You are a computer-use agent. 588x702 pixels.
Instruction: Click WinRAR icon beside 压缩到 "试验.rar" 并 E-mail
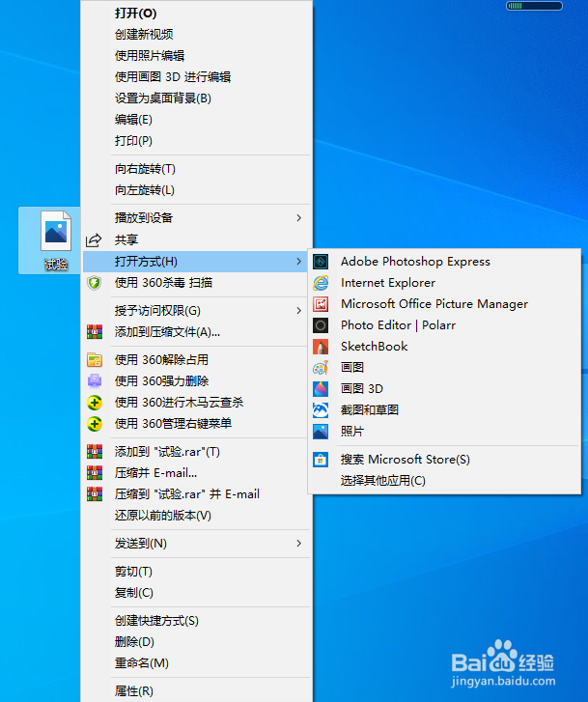click(x=95, y=494)
